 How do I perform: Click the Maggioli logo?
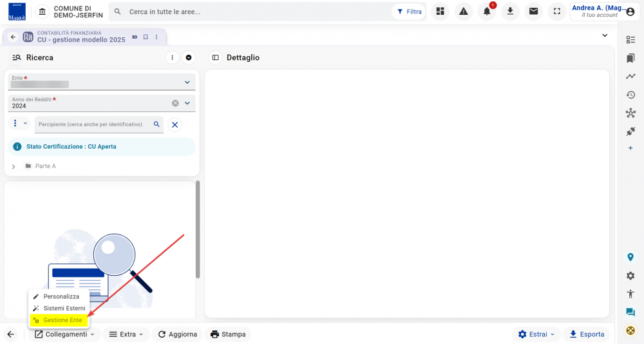pos(17,12)
